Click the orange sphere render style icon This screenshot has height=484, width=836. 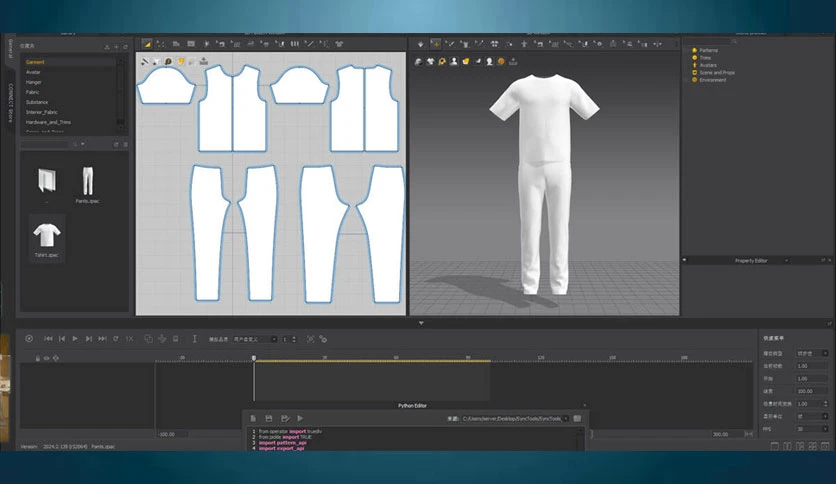pyautogui.click(x=501, y=62)
